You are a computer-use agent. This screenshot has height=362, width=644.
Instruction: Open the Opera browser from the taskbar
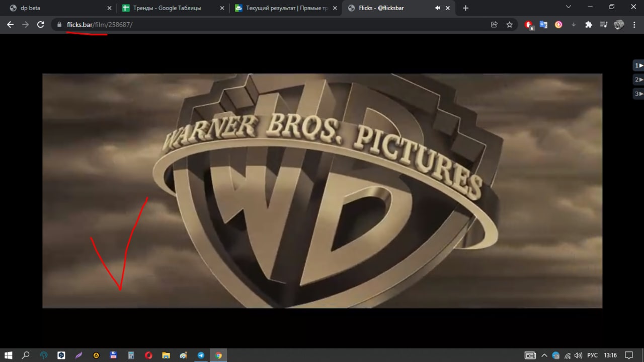(148, 355)
